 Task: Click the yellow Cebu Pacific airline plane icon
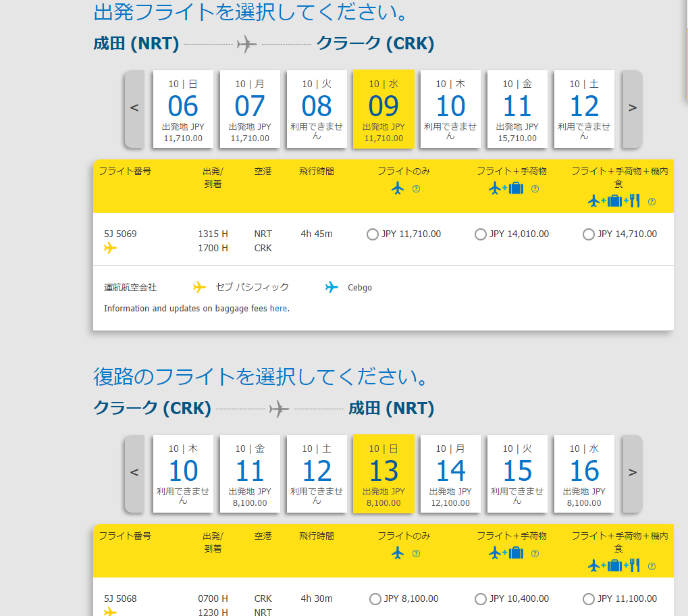199,287
